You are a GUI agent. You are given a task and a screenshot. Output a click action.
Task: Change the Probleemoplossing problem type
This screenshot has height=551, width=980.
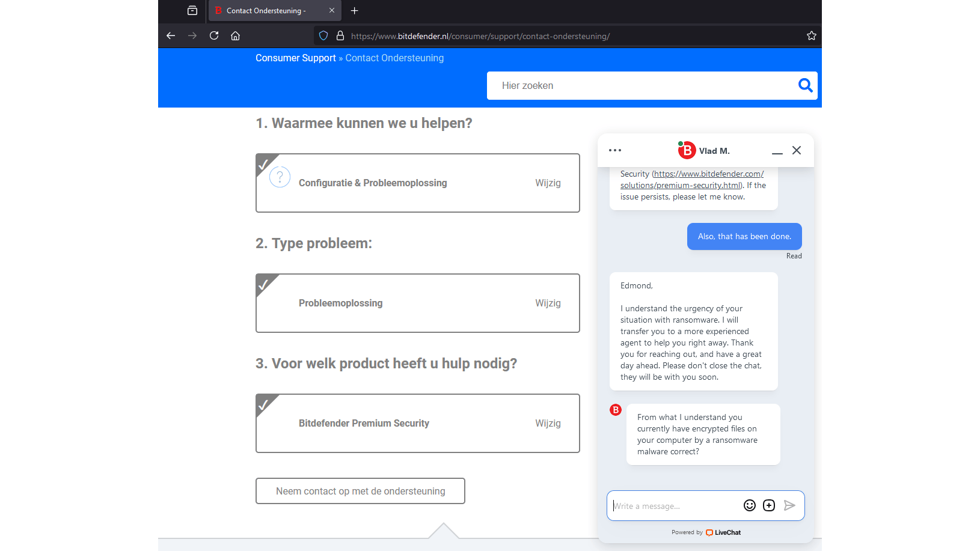click(548, 303)
